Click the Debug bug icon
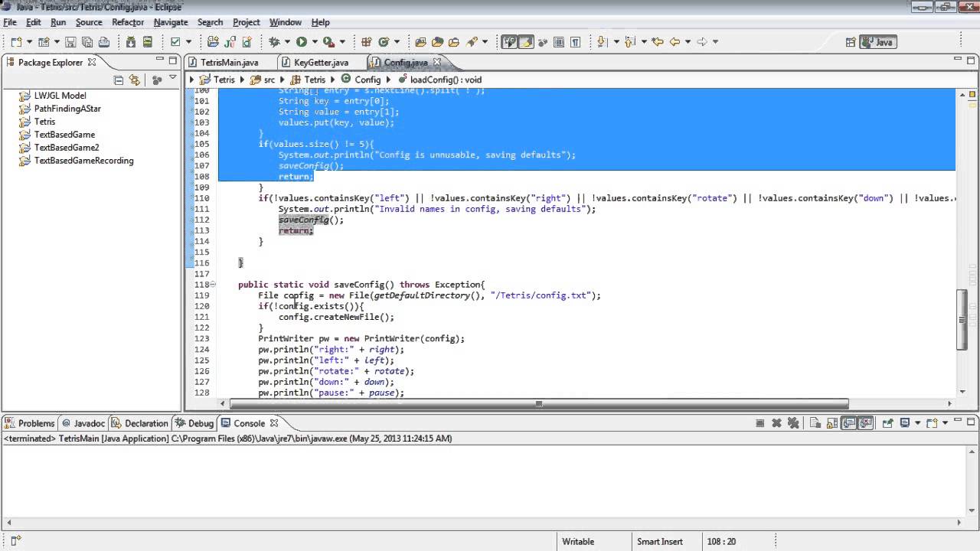980x551 pixels. [273, 42]
